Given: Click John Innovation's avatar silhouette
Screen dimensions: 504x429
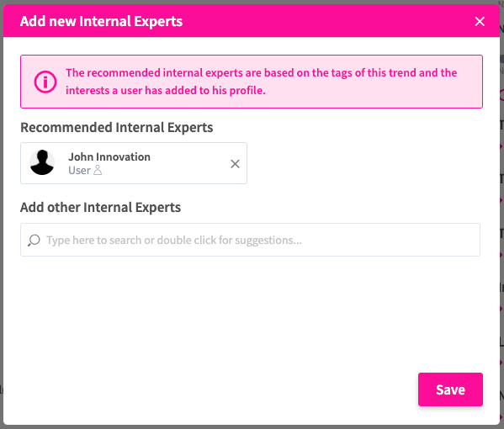Looking at the screenshot, I should (42, 162).
